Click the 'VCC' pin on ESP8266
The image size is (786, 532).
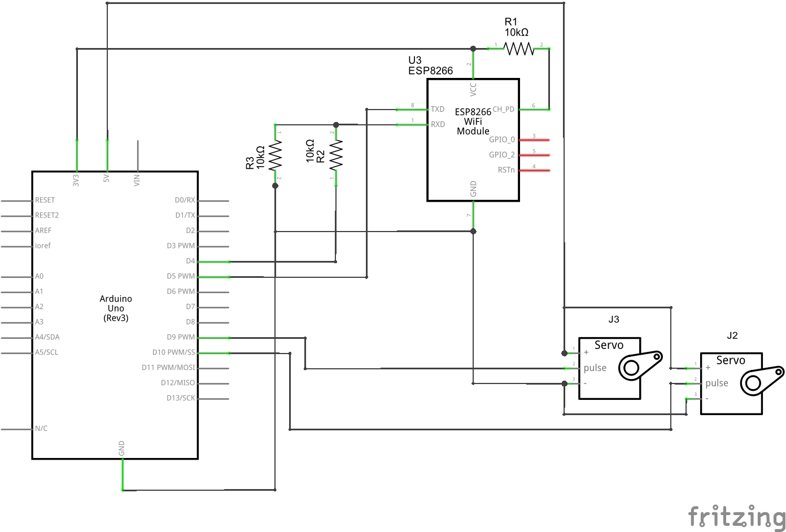click(473, 89)
